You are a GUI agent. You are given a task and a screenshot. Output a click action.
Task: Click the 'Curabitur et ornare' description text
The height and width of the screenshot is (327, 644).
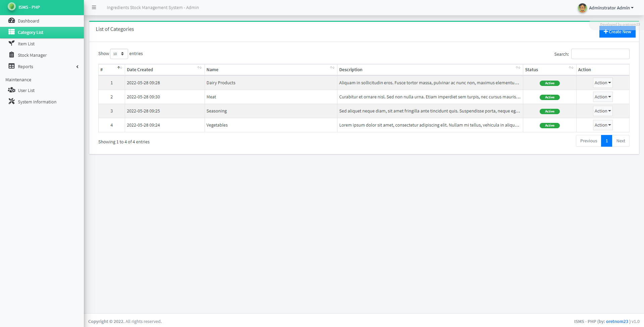click(x=430, y=97)
